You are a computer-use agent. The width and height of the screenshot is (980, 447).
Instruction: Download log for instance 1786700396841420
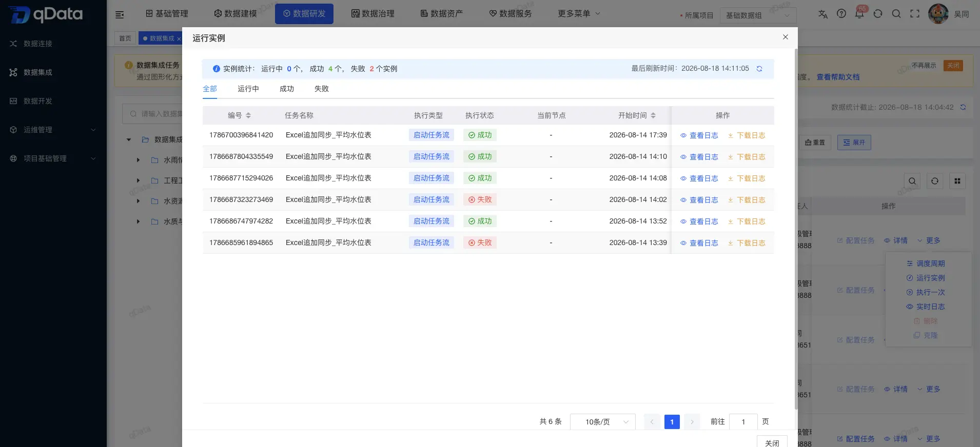747,135
